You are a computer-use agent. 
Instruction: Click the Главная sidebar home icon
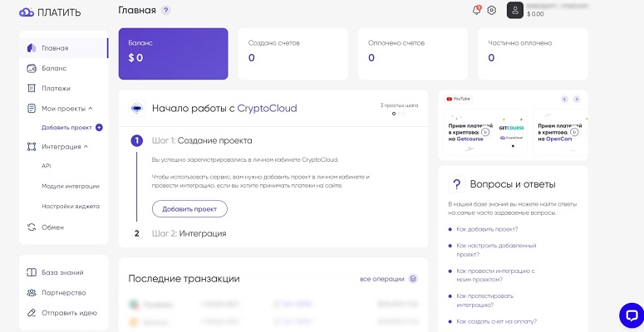[32, 48]
